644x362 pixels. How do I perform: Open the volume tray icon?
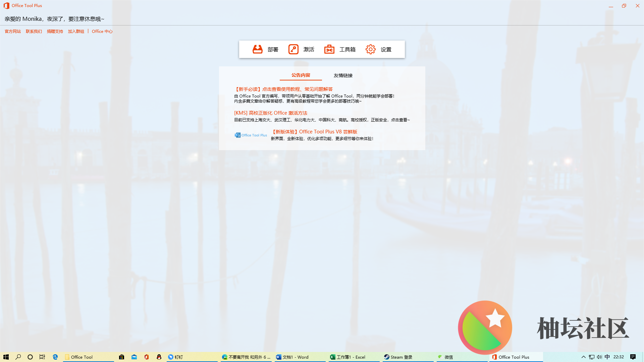click(599, 357)
